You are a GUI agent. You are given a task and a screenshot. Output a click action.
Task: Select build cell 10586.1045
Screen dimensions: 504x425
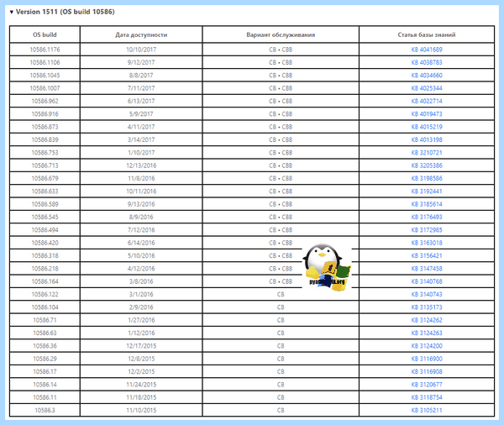(x=45, y=76)
